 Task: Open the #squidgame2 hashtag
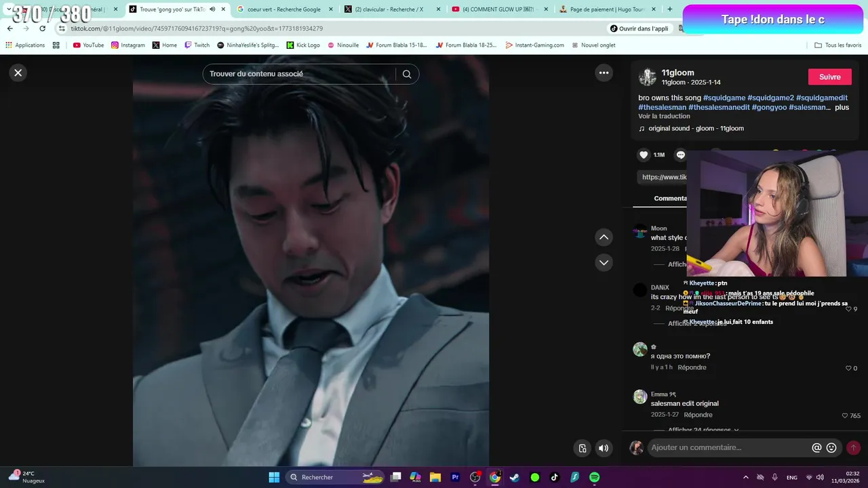tap(770, 98)
